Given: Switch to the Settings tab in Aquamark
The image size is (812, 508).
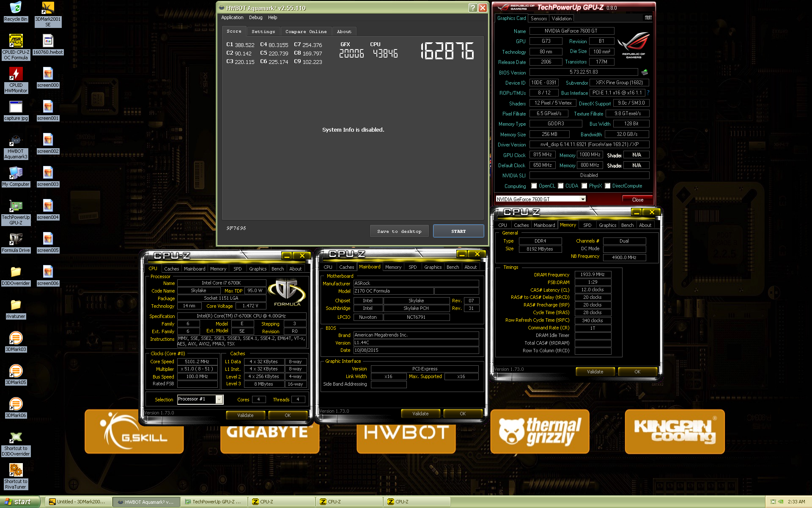Looking at the screenshot, I should tap(263, 31).
